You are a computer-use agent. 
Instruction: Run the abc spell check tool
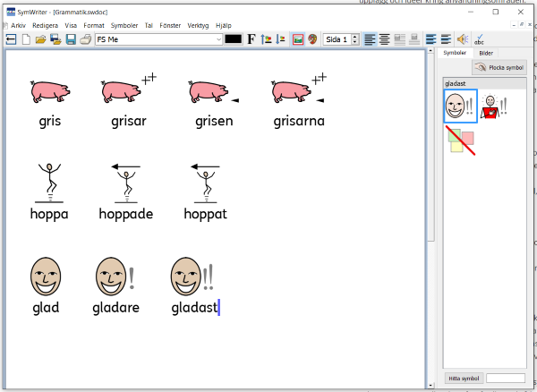480,39
